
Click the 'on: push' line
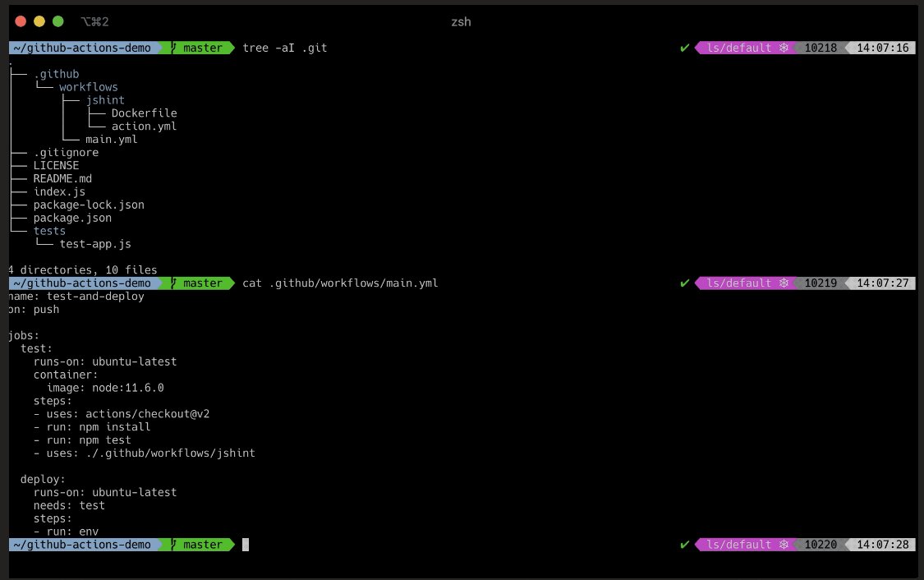34,310
